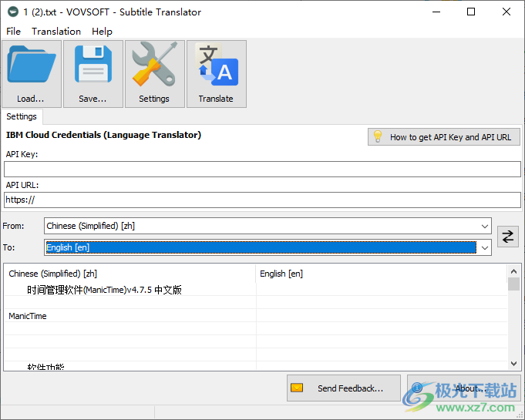Image resolution: width=525 pixels, height=420 pixels.
Task: Select the ManicTime row in subtitle list
Action: [256, 316]
